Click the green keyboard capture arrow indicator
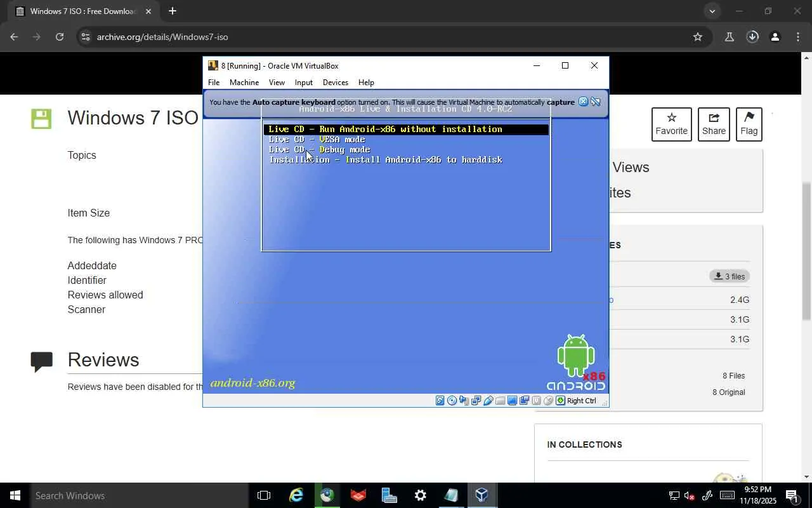The image size is (812, 508). 560,401
